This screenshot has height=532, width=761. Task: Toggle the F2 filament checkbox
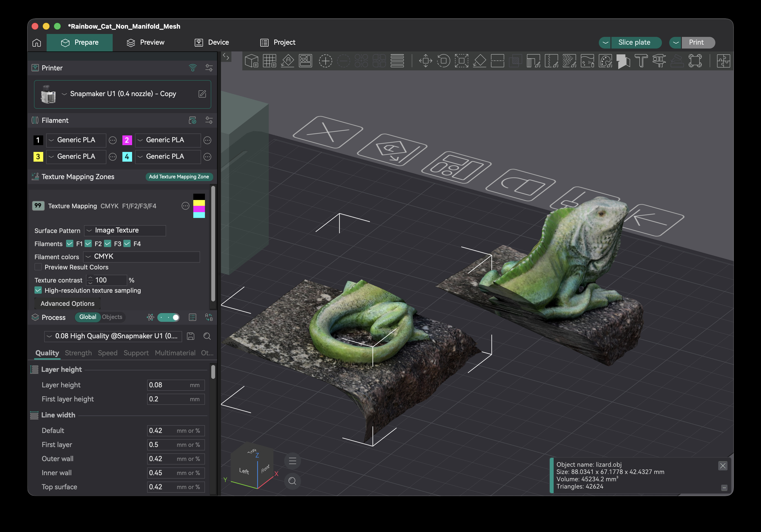88,244
